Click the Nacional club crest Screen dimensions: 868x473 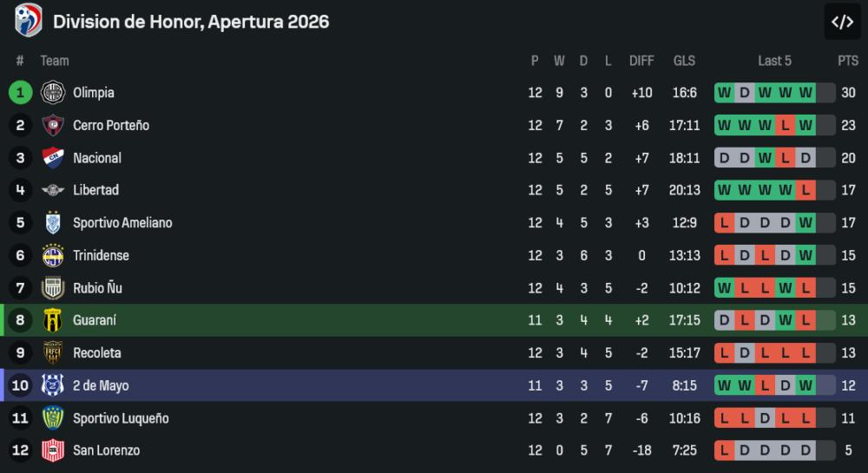(x=53, y=158)
